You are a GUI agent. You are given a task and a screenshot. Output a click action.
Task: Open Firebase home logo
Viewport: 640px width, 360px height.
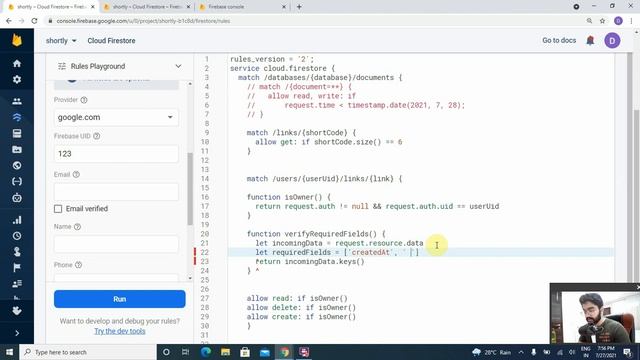point(17,40)
